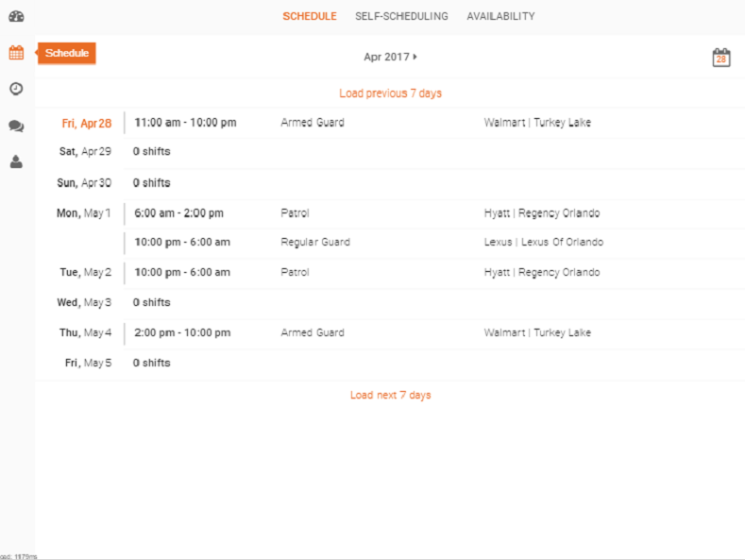Screen dimensions: 745x560
Task: Click Load next 7 days link
Action: pyautogui.click(x=390, y=395)
